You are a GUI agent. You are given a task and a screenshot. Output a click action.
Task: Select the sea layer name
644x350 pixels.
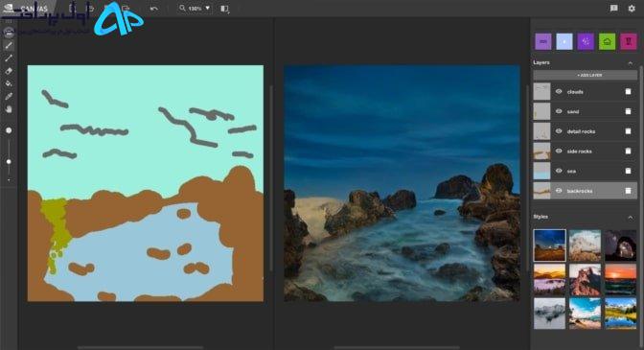[x=571, y=171]
